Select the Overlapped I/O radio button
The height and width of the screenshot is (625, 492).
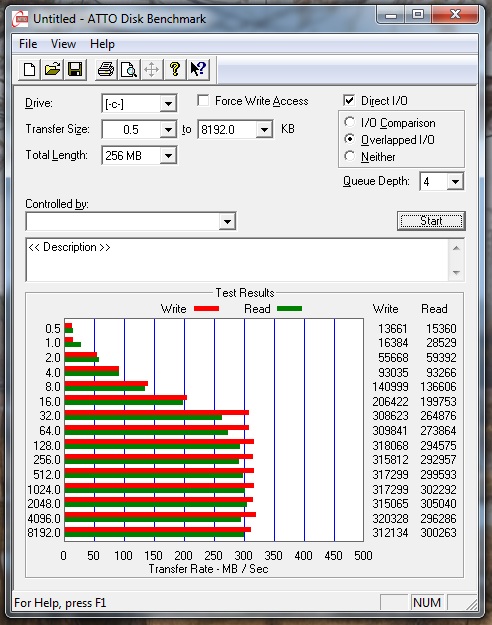tap(349, 139)
